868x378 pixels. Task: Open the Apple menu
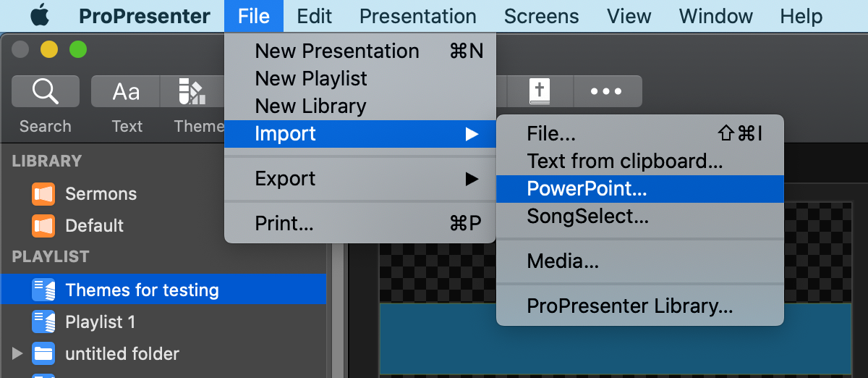(x=40, y=16)
